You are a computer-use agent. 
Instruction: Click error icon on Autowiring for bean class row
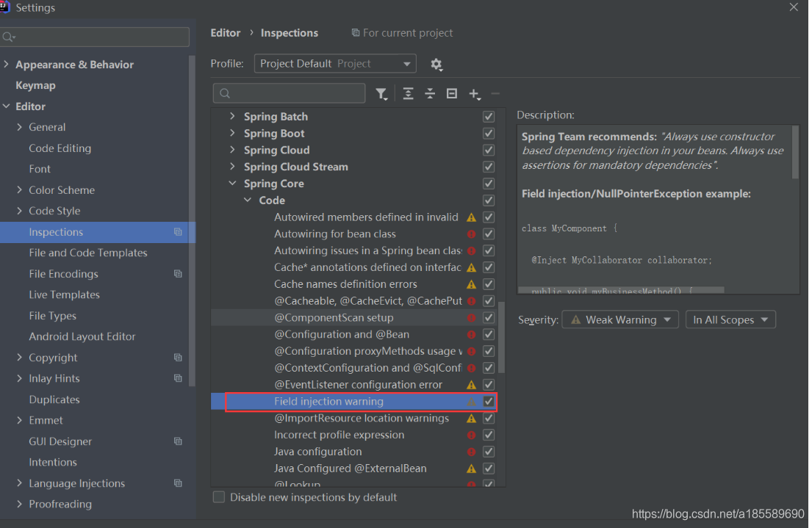(471, 234)
